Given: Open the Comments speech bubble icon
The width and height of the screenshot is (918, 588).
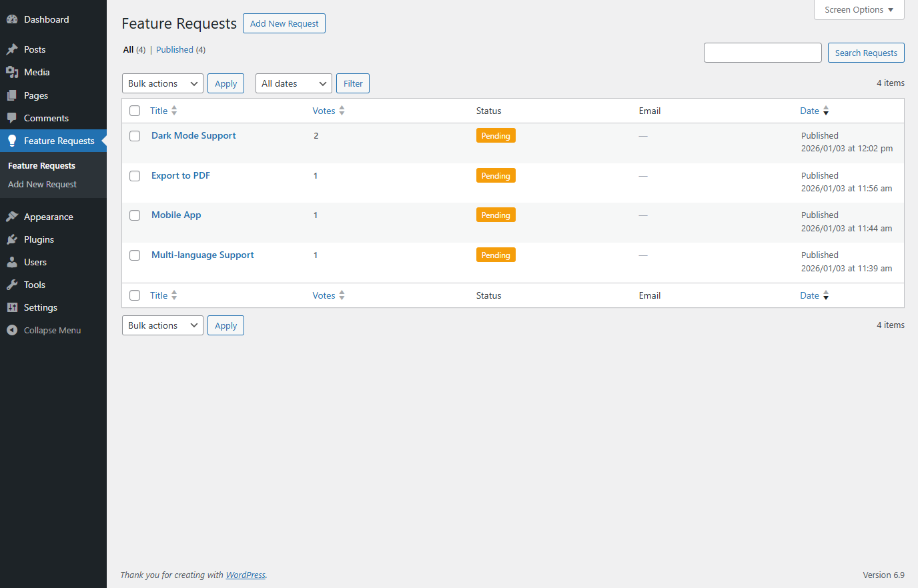Looking at the screenshot, I should point(13,118).
